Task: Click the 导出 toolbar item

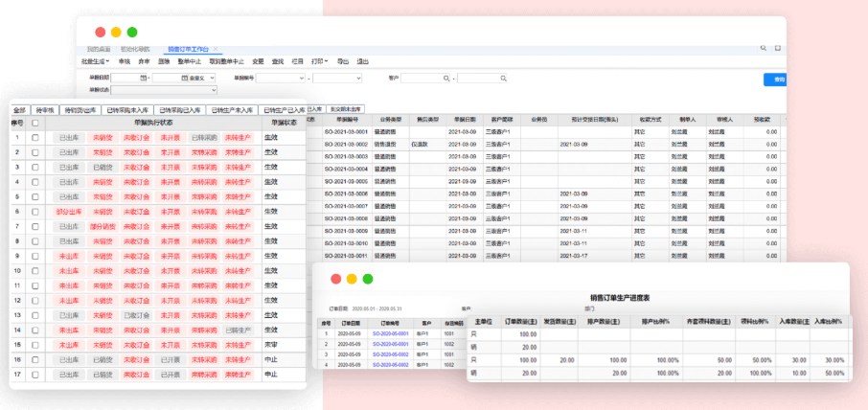Action: pos(343,61)
